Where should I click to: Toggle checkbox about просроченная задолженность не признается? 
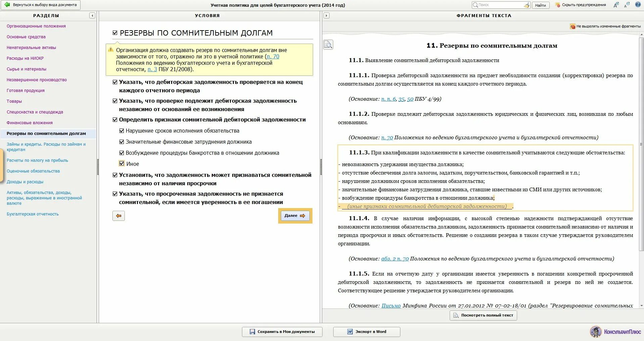(x=115, y=194)
